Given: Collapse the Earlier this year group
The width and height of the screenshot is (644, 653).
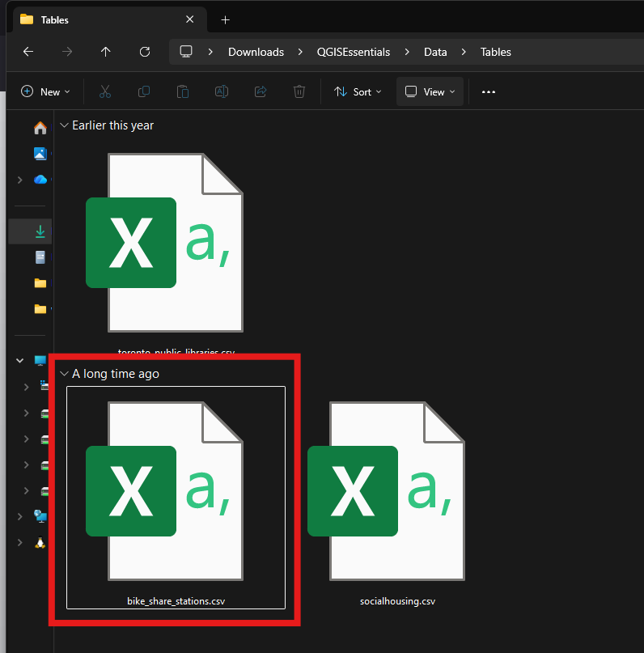Looking at the screenshot, I should tap(64, 125).
